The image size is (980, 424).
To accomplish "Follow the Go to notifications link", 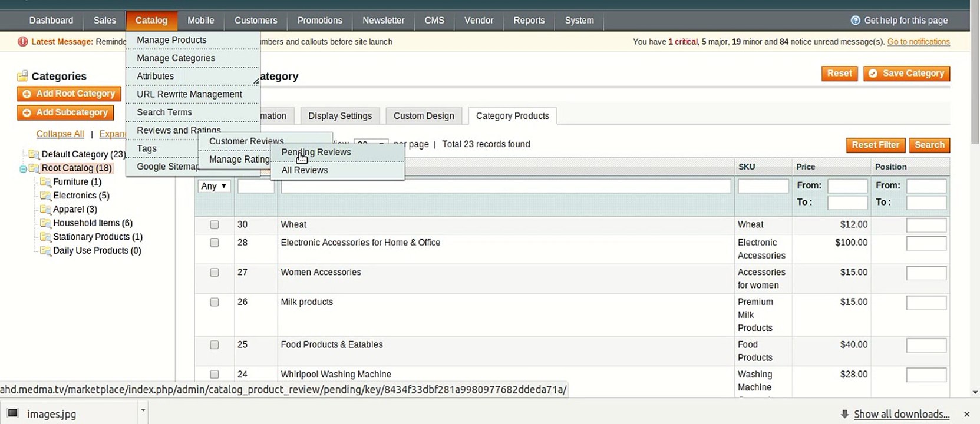I will click(x=919, y=42).
